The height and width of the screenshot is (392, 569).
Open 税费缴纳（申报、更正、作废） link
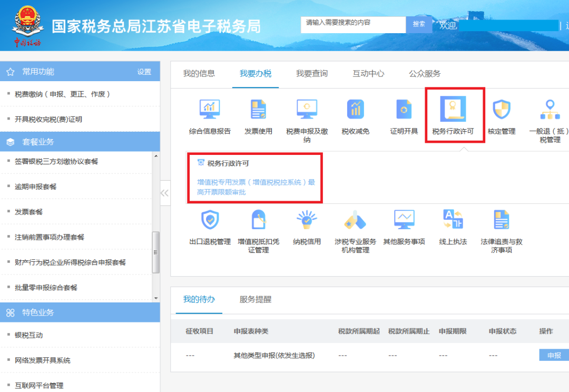(62, 94)
